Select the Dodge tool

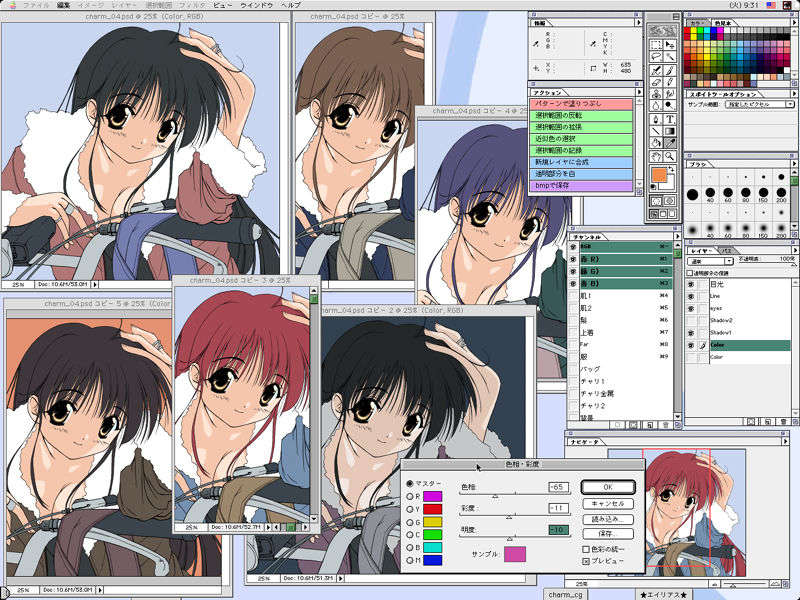tap(670, 106)
